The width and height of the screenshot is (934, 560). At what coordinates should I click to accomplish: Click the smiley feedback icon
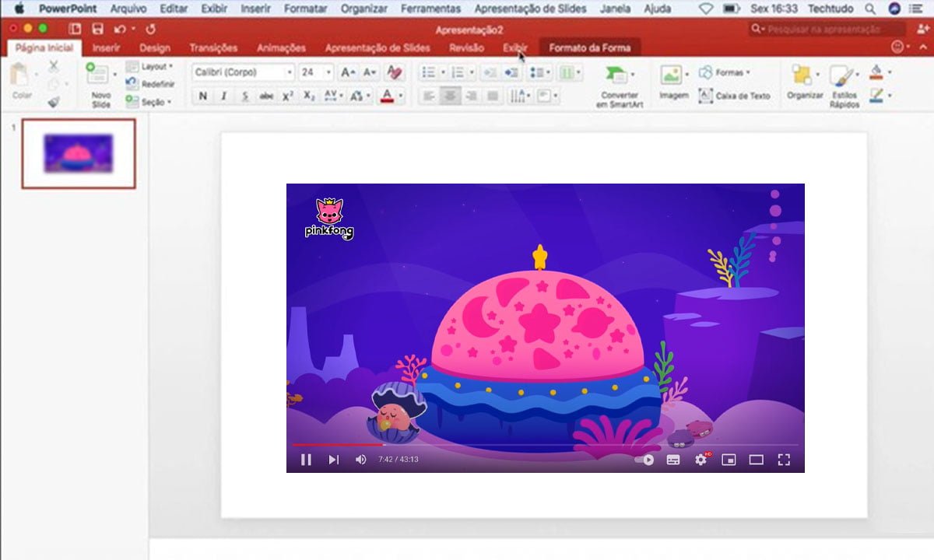897,47
